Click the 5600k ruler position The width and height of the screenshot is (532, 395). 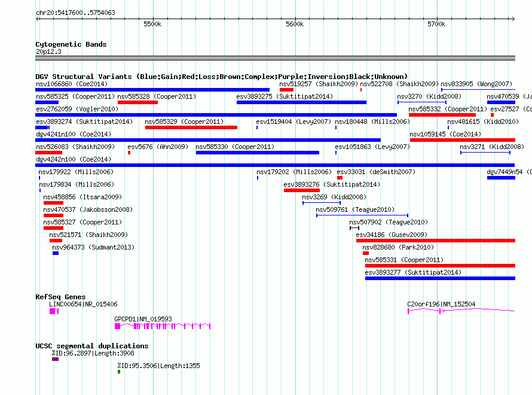(295, 24)
